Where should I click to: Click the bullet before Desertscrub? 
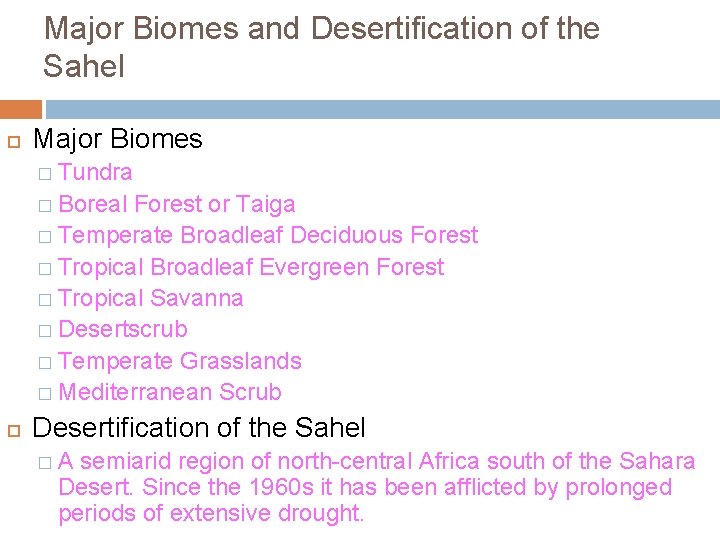point(45,331)
